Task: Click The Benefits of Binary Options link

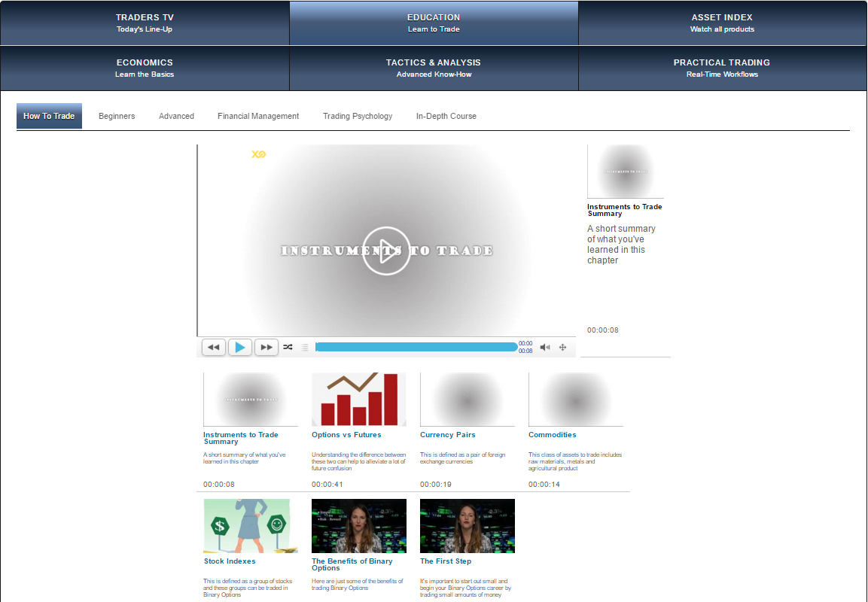Action: pyautogui.click(x=352, y=564)
